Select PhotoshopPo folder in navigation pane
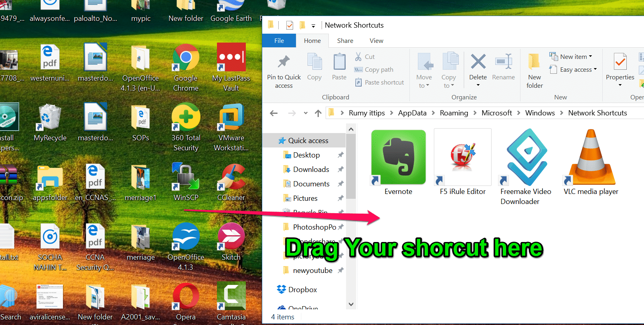This screenshot has height=325, width=644. point(314,227)
